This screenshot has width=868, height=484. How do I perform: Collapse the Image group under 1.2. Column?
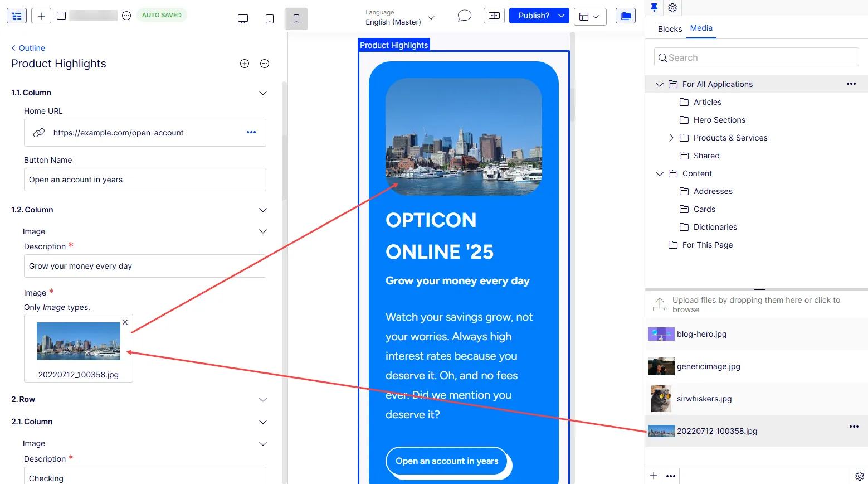point(263,231)
